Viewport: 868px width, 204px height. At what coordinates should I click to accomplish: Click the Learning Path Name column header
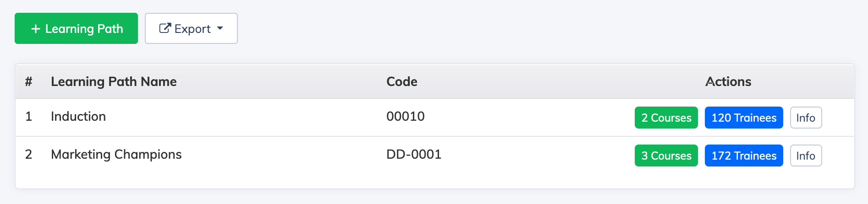[x=114, y=81]
